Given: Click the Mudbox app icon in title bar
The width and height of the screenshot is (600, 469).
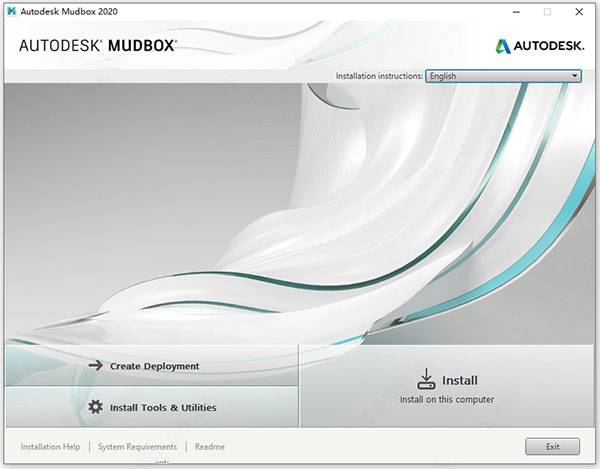Looking at the screenshot, I should tap(11, 11).
